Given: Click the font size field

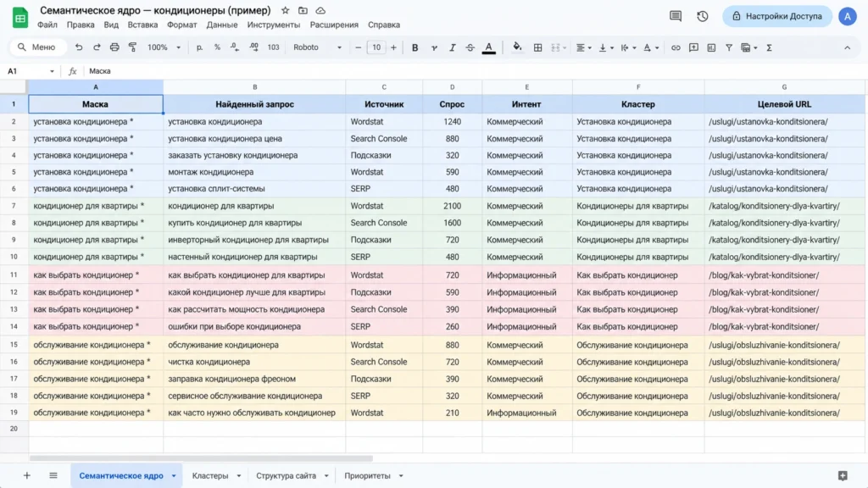Looking at the screenshot, I should point(376,47).
